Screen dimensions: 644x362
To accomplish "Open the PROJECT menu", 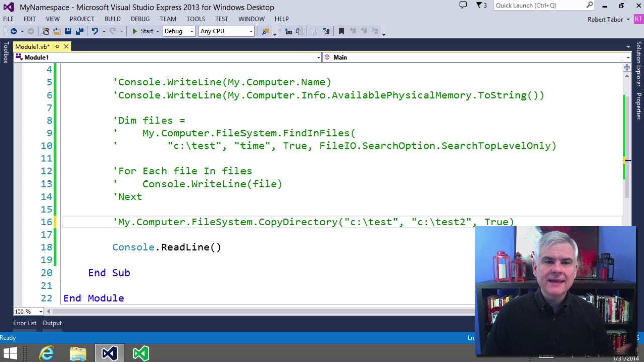I will pos(82,19).
